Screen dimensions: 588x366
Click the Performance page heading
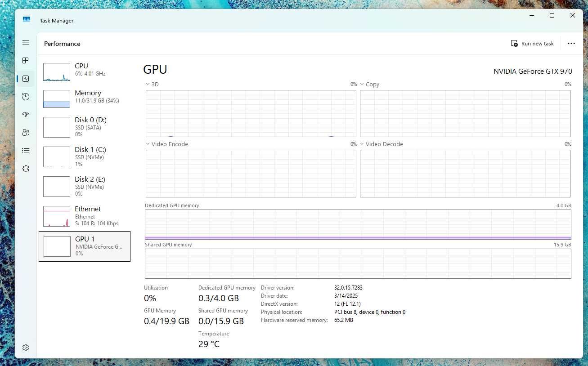point(62,44)
